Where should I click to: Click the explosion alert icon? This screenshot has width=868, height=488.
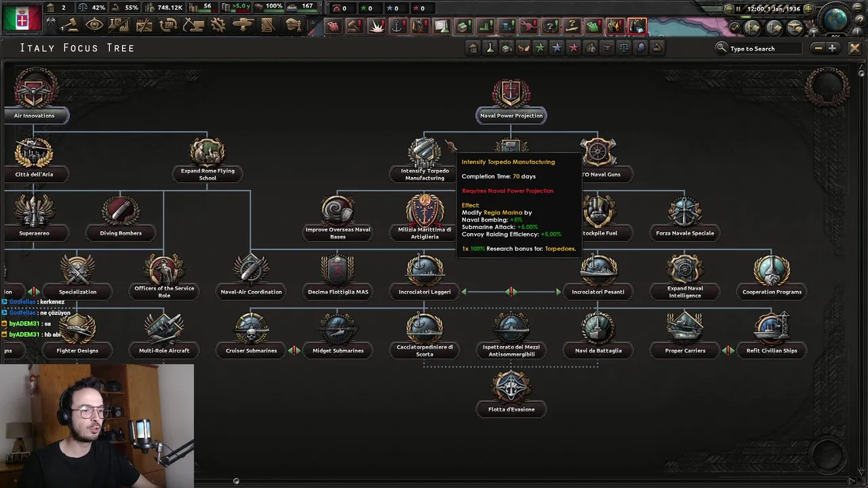click(x=376, y=26)
